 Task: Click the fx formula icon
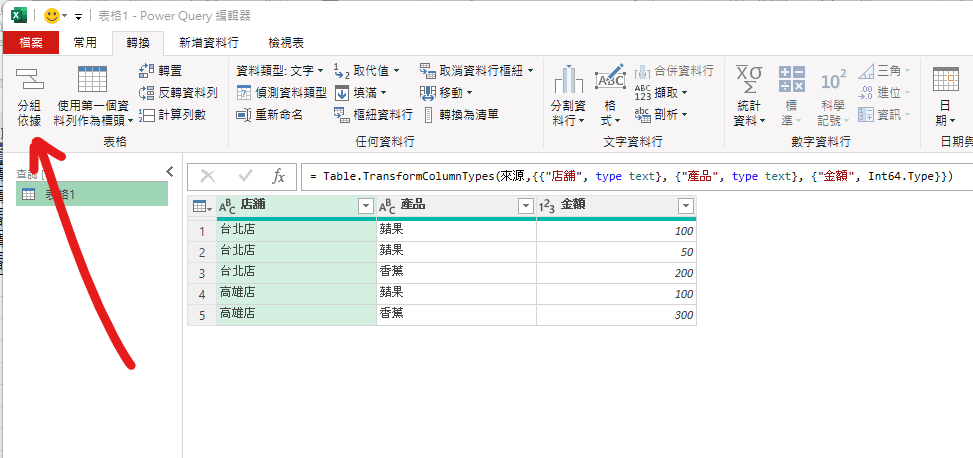(x=279, y=177)
